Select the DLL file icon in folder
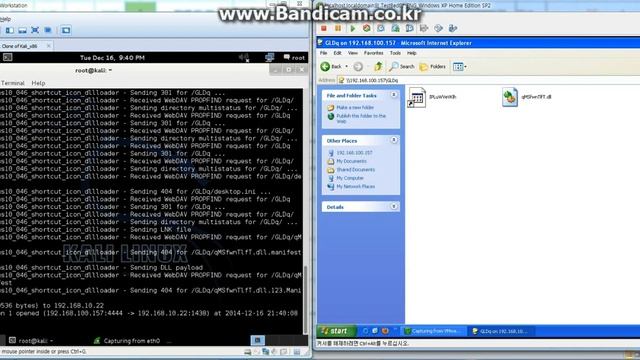Viewport: 640px width, 360px height. (x=510, y=98)
